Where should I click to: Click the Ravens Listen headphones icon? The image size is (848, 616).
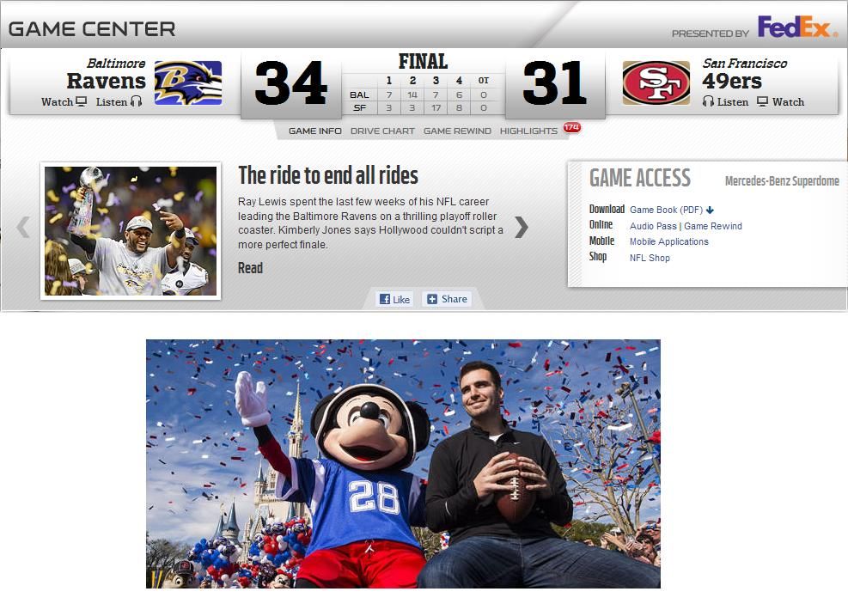[137, 101]
